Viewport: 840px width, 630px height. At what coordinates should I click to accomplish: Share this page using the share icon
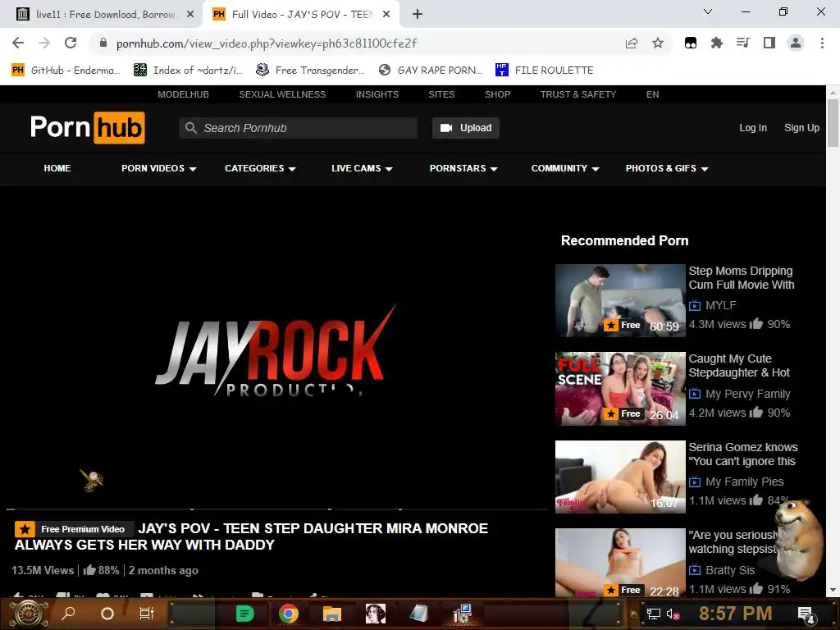tap(632, 43)
